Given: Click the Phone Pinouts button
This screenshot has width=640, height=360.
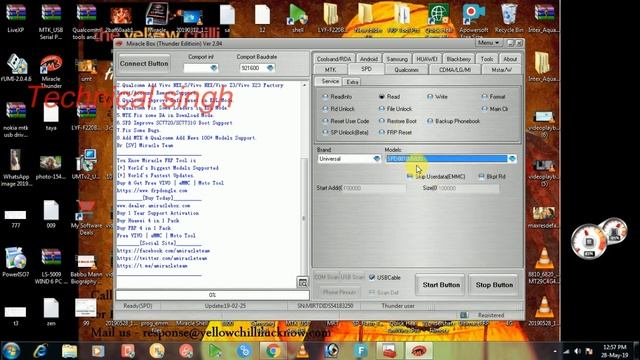Looking at the screenshot, I should click(339, 292).
